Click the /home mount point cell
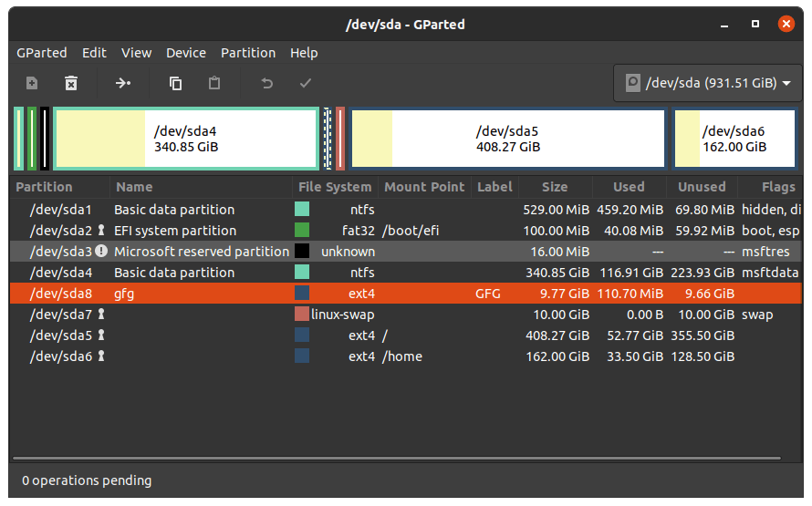 (x=401, y=356)
